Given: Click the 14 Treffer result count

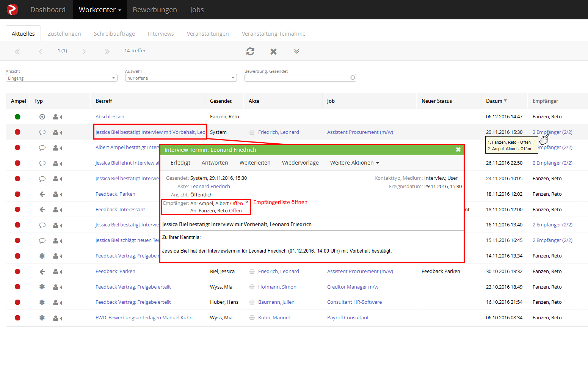Looking at the screenshot, I should 135,51.
